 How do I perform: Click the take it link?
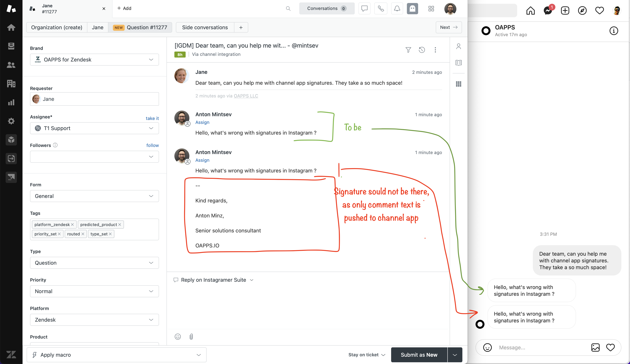(152, 118)
